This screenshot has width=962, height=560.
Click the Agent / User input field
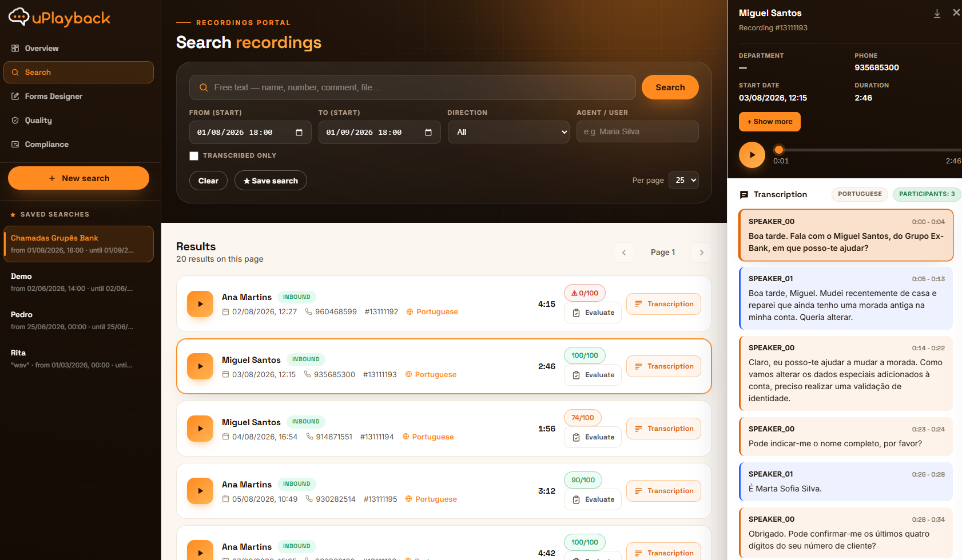(x=638, y=131)
